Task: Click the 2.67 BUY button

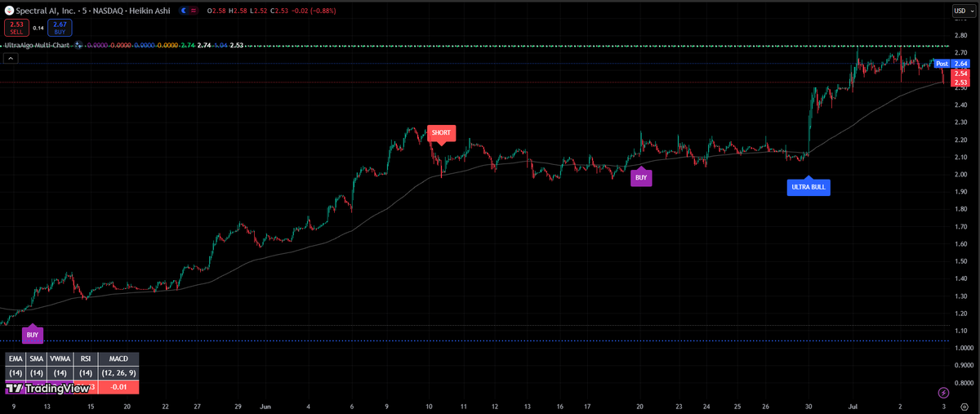Action: point(60,29)
